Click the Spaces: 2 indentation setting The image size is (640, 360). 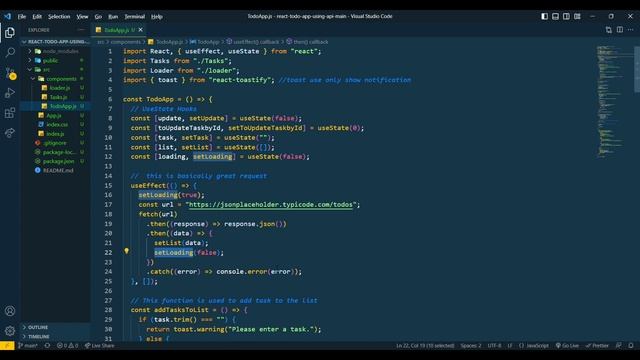(x=471, y=345)
